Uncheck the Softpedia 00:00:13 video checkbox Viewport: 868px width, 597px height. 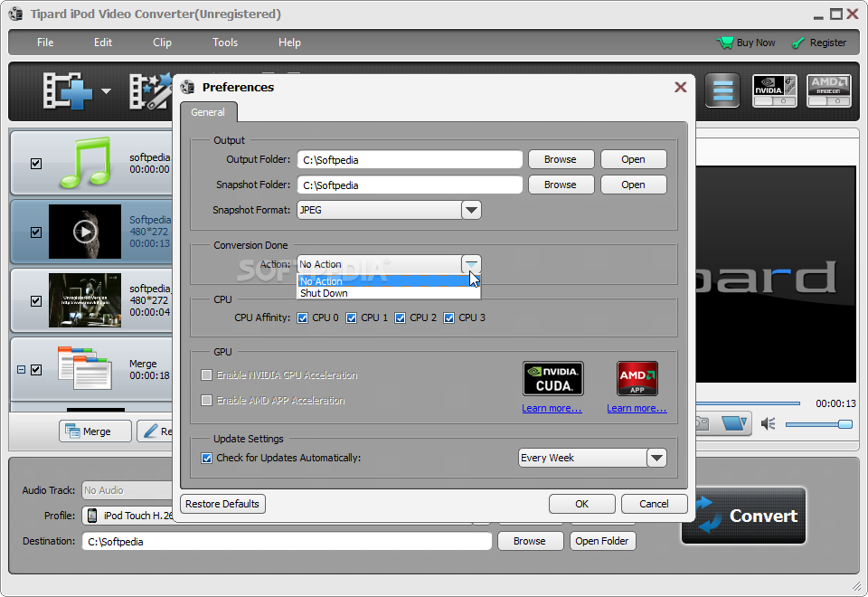tap(36, 232)
